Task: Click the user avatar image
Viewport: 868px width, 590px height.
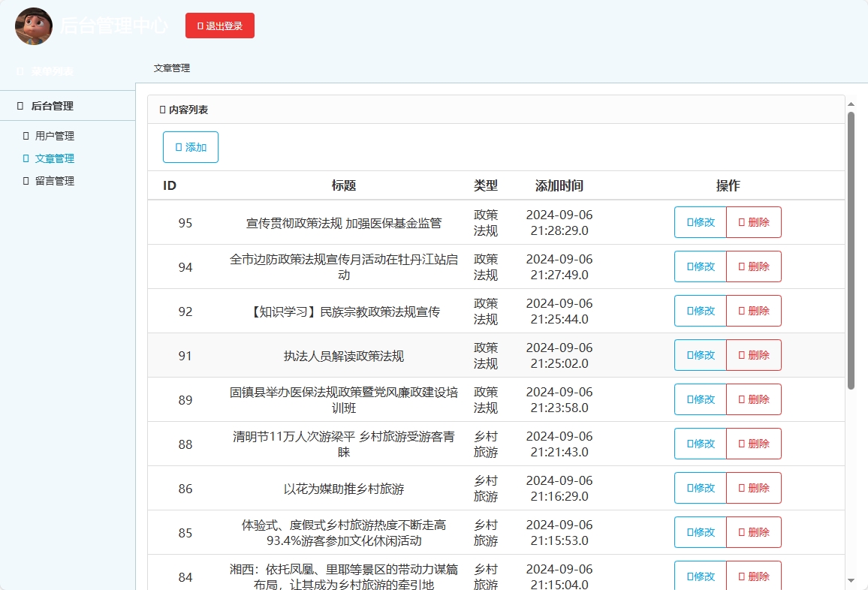Action: [33, 26]
